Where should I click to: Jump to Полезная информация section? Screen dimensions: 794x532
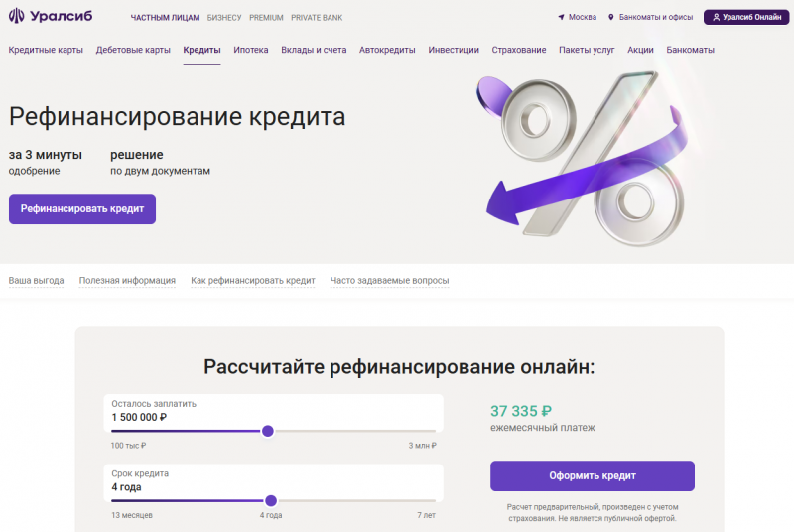(127, 281)
